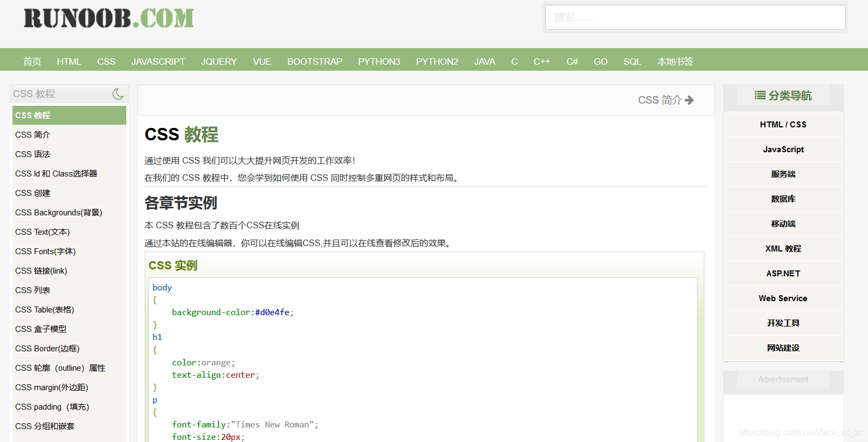
Task: Click the RUNOOB.COM logo
Action: click(109, 18)
